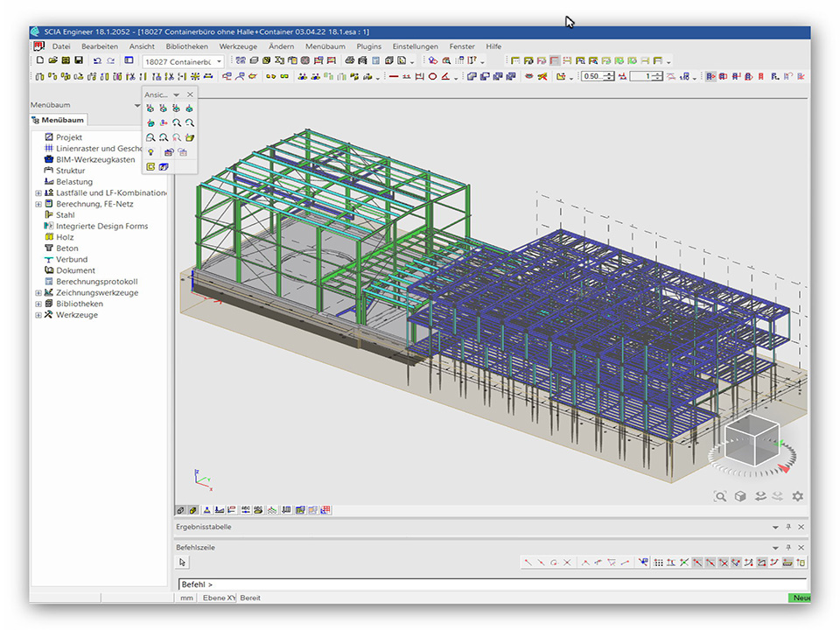Open the Werkzeuge menu

tap(238, 46)
